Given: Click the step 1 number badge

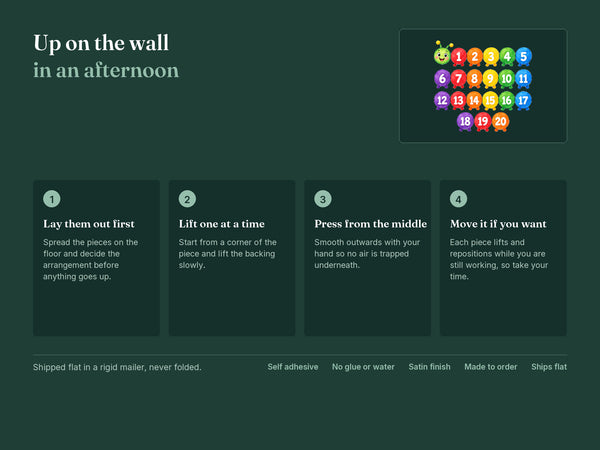Looking at the screenshot, I should point(52,199).
